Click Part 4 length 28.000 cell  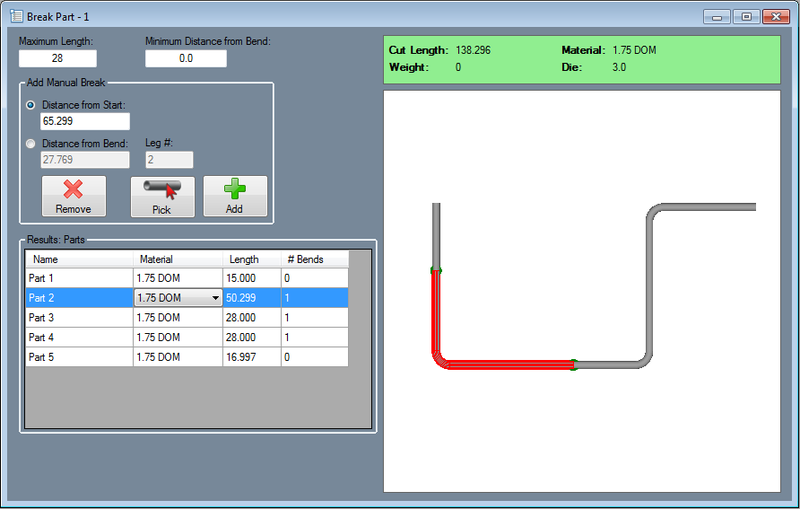[x=252, y=338]
